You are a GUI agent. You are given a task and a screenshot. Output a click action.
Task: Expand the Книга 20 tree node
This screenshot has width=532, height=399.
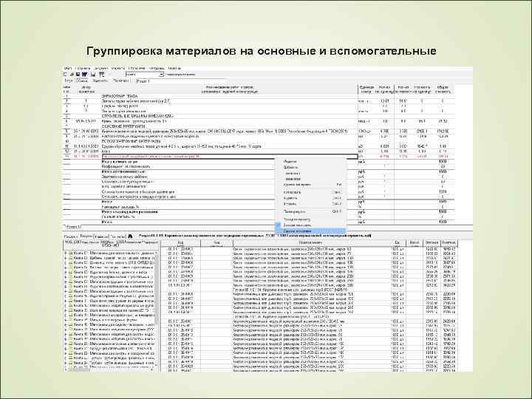66,344
